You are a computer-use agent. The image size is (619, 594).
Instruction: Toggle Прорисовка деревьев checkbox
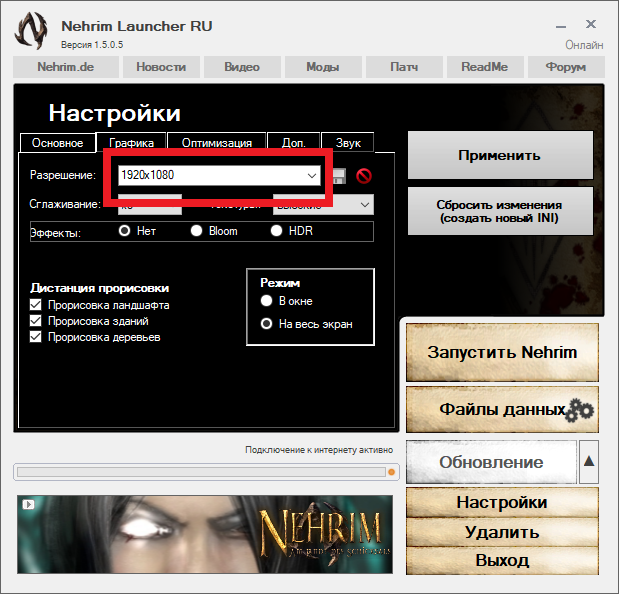(37, 337)
